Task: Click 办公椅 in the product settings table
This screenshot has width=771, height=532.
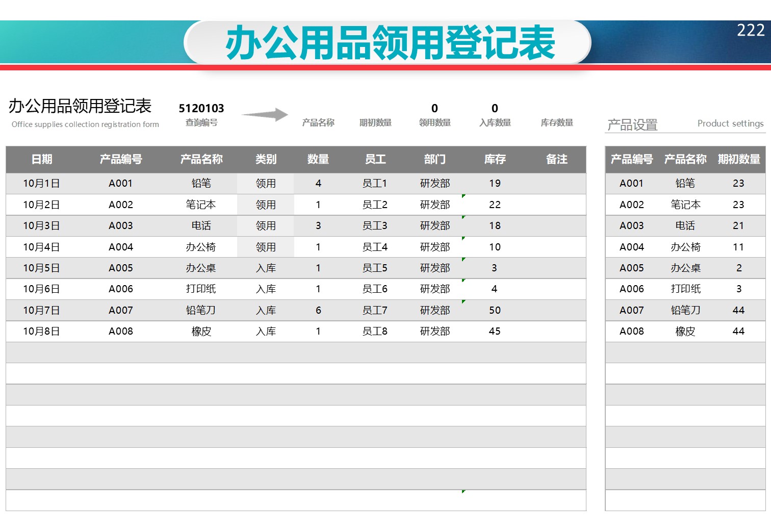Action: click(x=685, y=247)
